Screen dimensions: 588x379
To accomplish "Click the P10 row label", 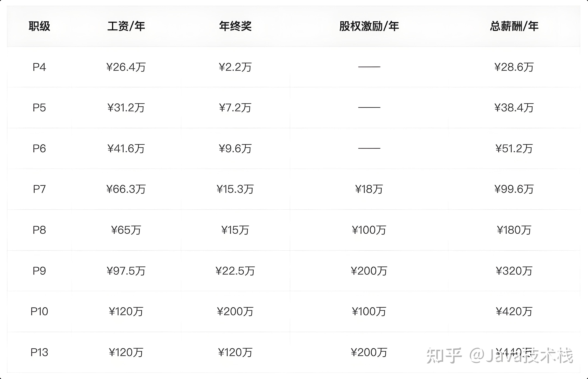I will pyautogui.click(x=39, y=312).
